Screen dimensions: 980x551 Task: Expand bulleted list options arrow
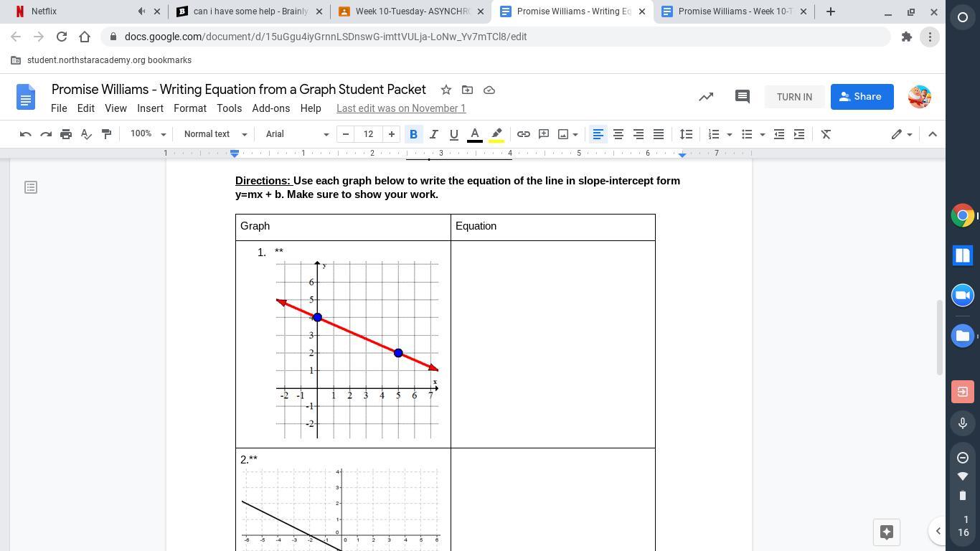click(x=762, y=134)
